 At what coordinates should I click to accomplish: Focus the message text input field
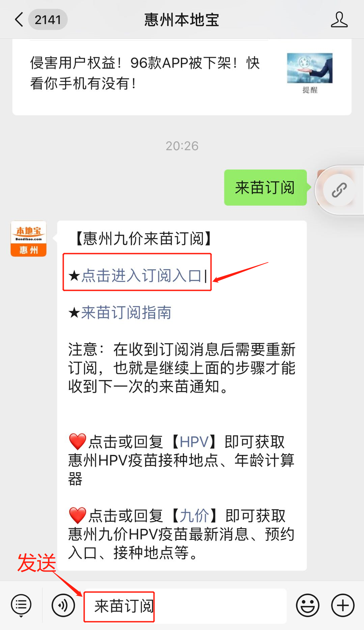pyautogui.click(x=185, y=606)
